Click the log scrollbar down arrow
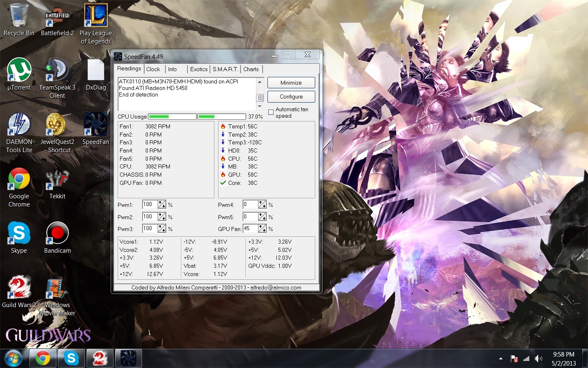This screenshot has width=588, height=368. [x=260, y=106]
